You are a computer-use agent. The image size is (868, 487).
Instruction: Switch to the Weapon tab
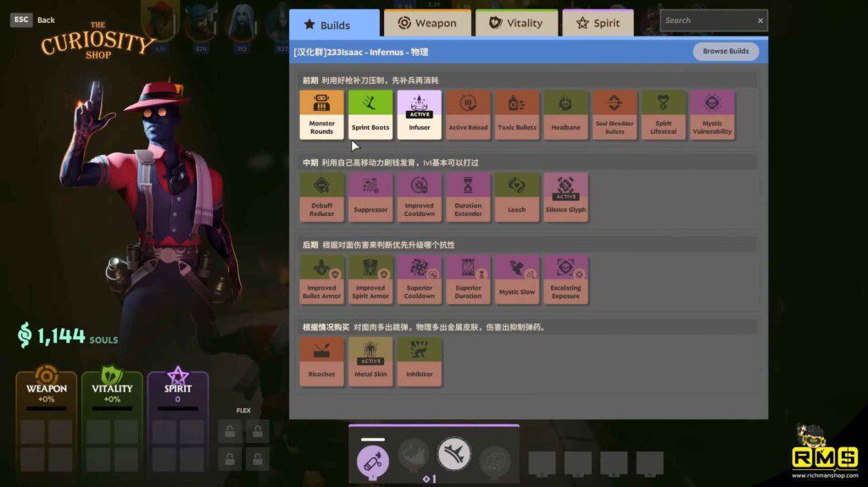[x=427, y=24]
